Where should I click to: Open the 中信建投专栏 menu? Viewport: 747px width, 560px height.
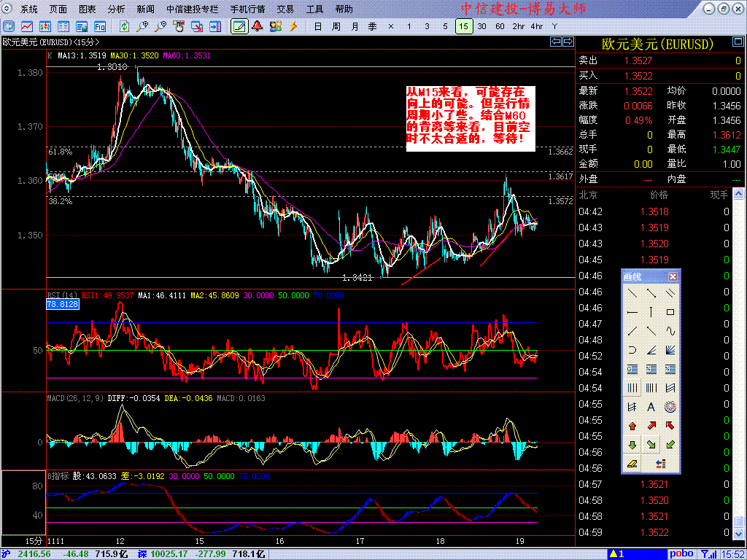pos(193,9)
